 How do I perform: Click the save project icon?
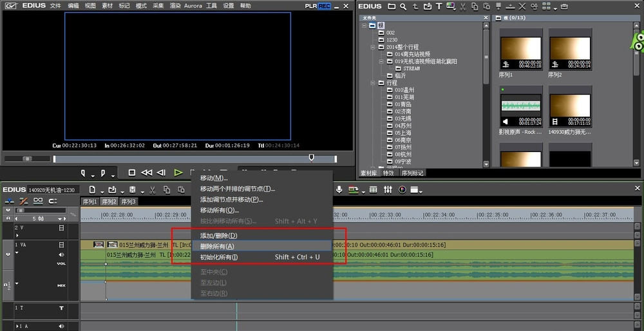tap(132, 189)
